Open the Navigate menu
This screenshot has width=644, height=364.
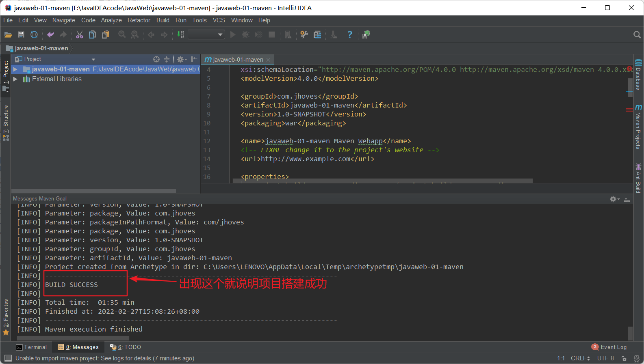[63, 20]
